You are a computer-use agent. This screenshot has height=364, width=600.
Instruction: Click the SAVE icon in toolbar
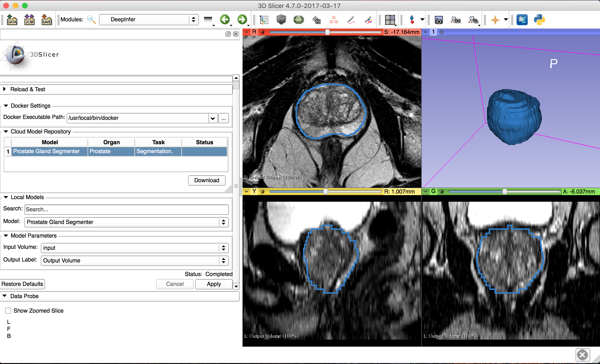[x=46, y=19]
